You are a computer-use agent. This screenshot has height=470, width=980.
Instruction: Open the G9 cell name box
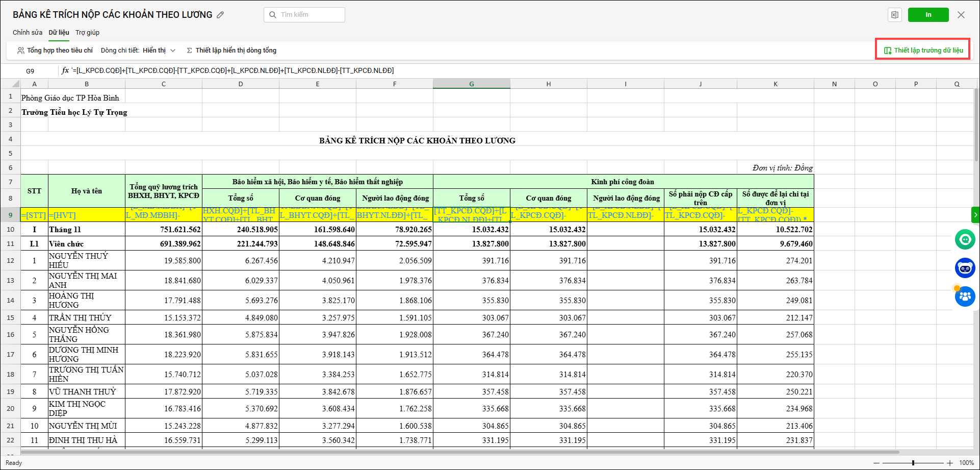30,71
